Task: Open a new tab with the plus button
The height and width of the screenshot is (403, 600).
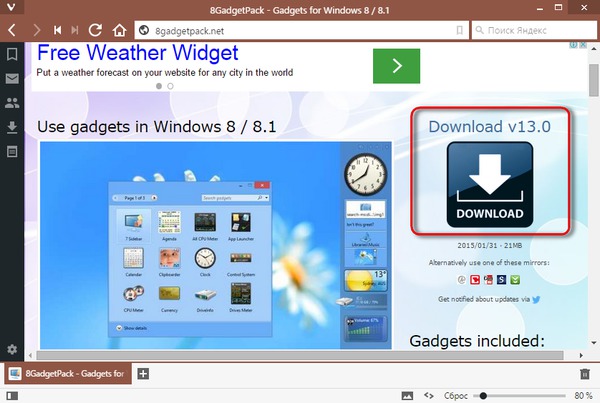Action: tap(143, 374)
